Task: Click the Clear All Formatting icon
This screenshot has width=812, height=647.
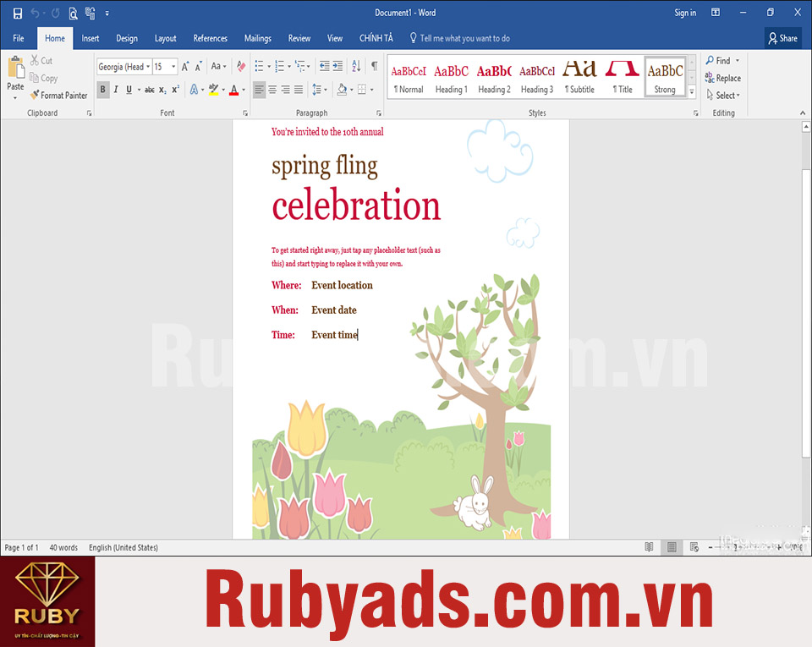Action: [241, 67]
